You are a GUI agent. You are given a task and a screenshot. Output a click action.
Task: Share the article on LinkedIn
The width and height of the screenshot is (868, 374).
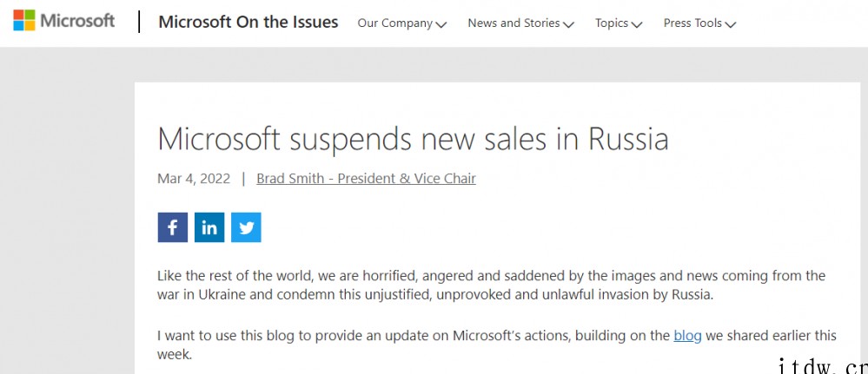pos(209,227)
